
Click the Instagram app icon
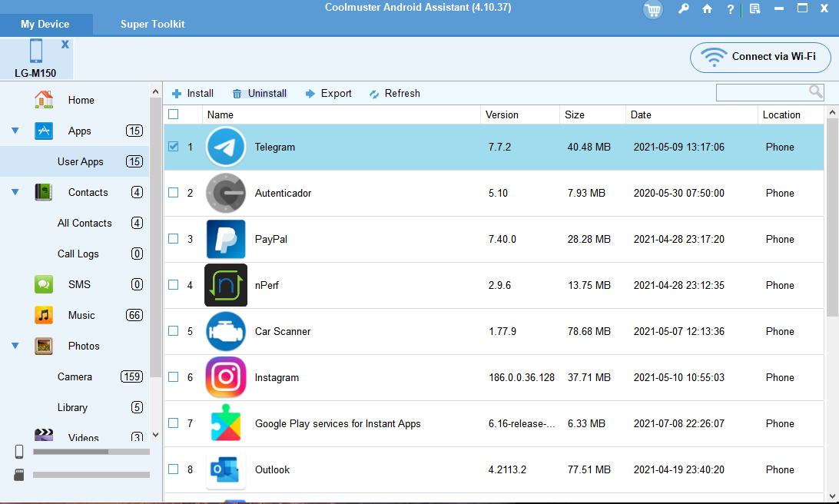(x=226, y=377)
